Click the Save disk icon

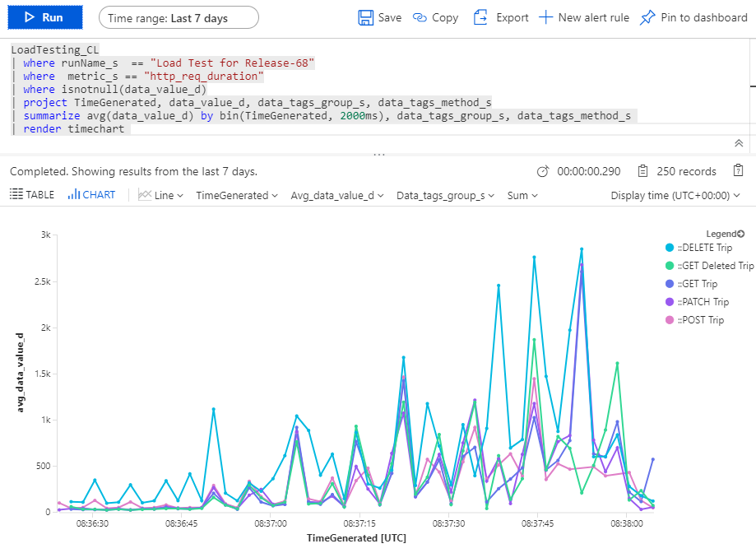click(x=366, y=17)
